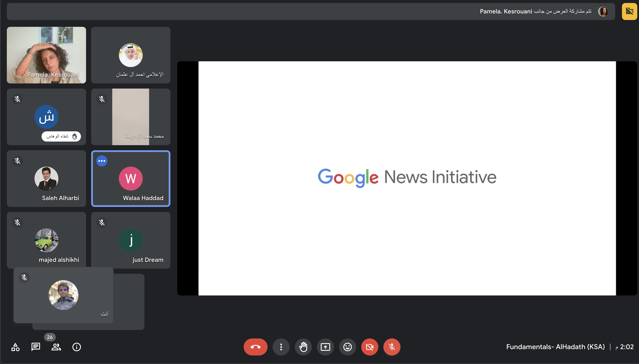The width and height of the screenshot is (639, 364).
Task: Open the chat panel
Action: pyautogui.click(x=36, y=347)
